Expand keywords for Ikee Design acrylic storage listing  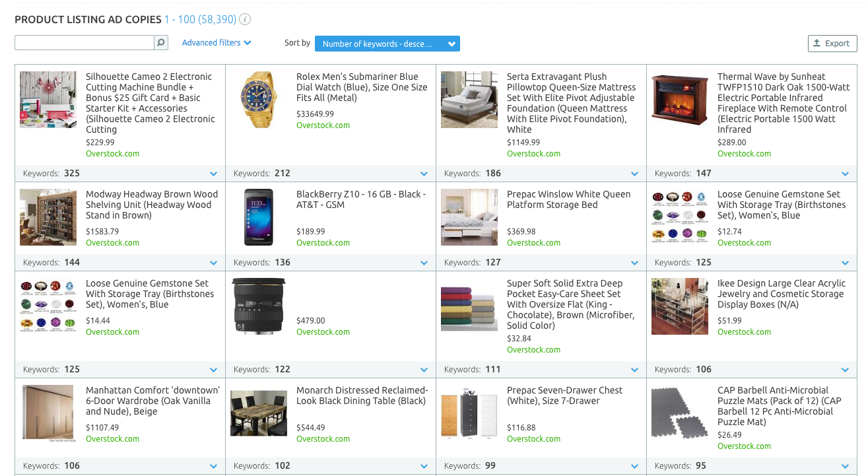click(x=845, y=370)
